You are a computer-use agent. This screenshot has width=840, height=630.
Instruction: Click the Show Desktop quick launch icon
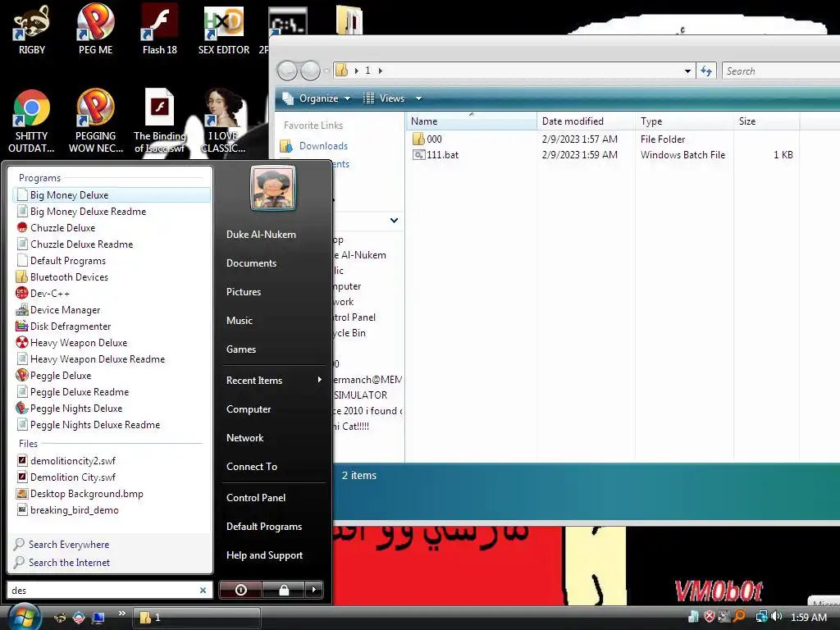click(x=98, y=618)
